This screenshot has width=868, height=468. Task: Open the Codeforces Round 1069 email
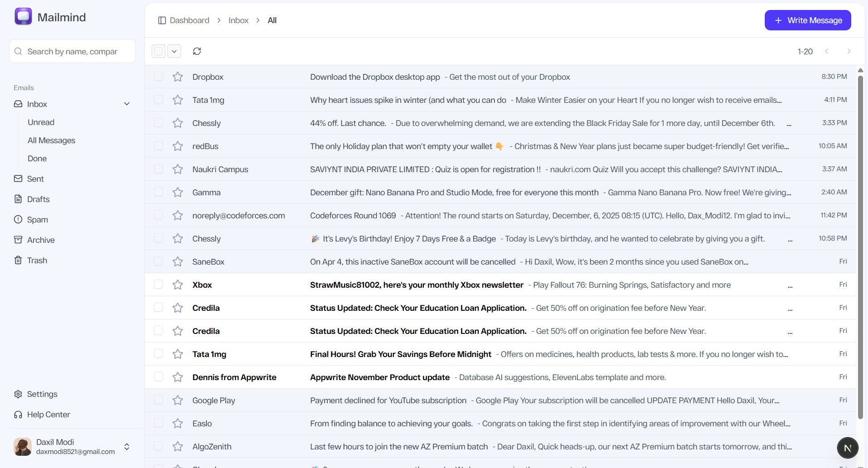[500, 216]
